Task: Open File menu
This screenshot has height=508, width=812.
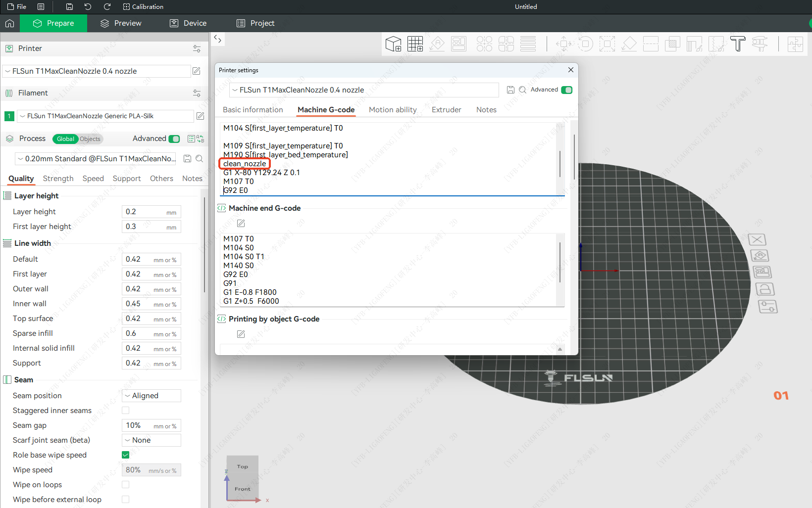Action: 17,7
